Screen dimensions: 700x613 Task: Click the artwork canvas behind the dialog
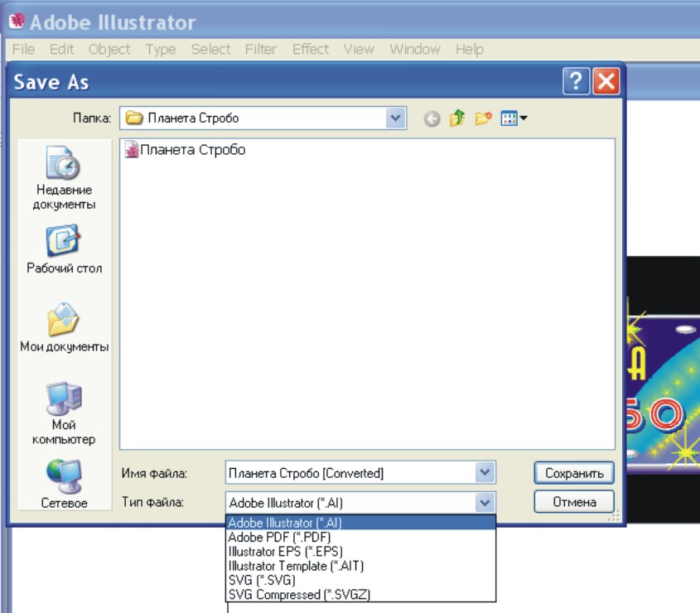[664, 389]
